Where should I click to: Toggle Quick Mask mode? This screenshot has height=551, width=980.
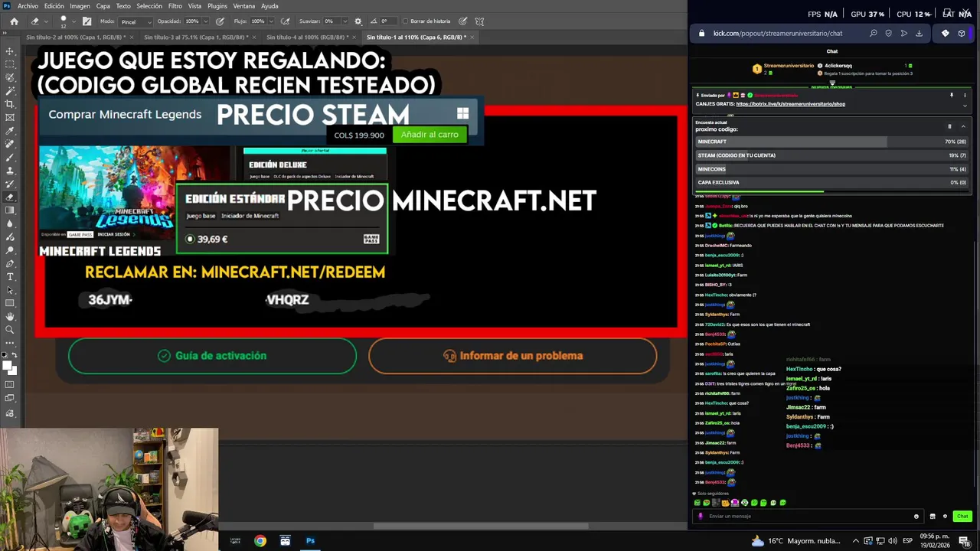click(x=10, y=384)
